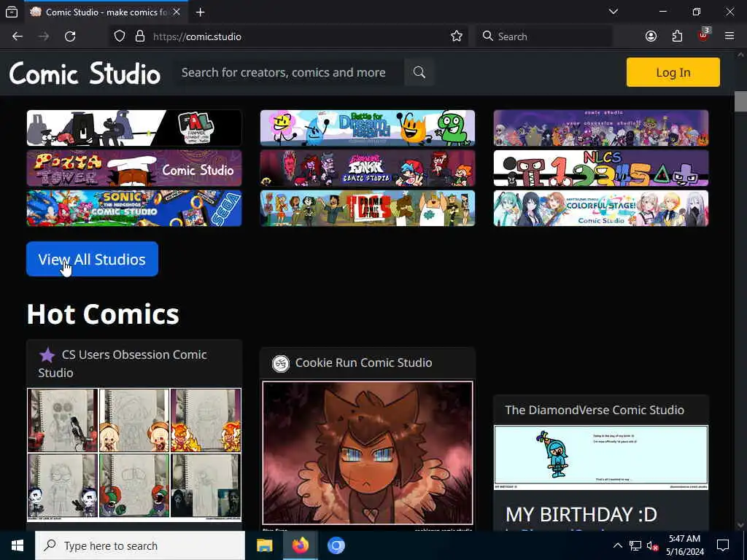Open the taskbar clock showing 5:47 AM
Viewport: 747px width, 560px height.
[x=684, y=545]
